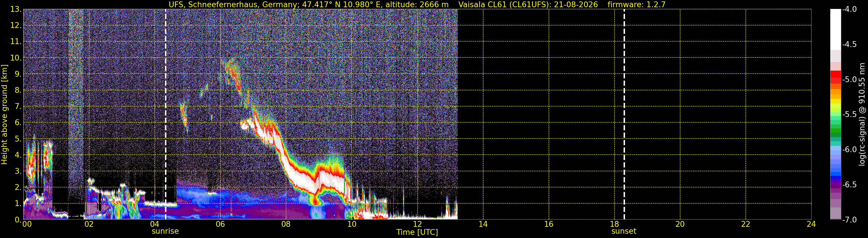This screenshot has height=238, width=868.
Task: Click the 'Time [UTC]' axis label
Action: click(417, 232)
